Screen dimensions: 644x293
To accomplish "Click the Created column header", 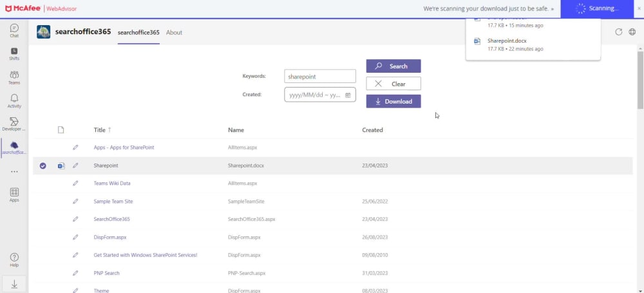I will (x=372, y=130).
